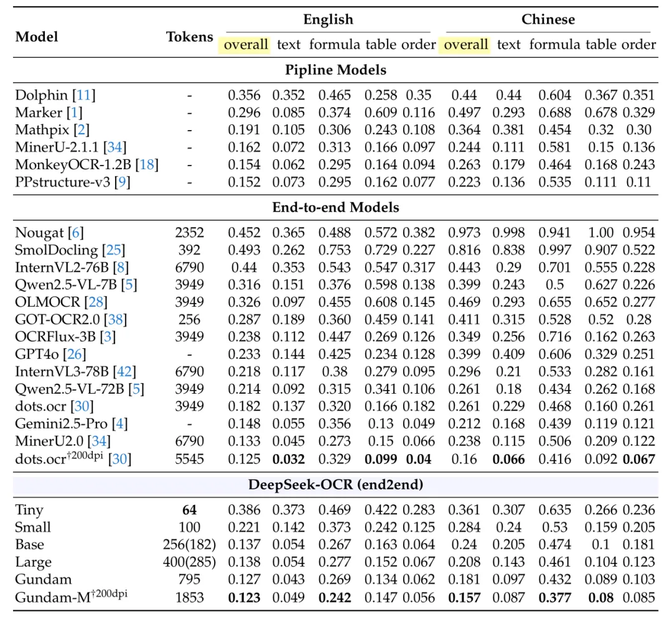Open citation [38] beside GOT-OCR2.0
Screen dimensions: 672x617
(115, 319)
